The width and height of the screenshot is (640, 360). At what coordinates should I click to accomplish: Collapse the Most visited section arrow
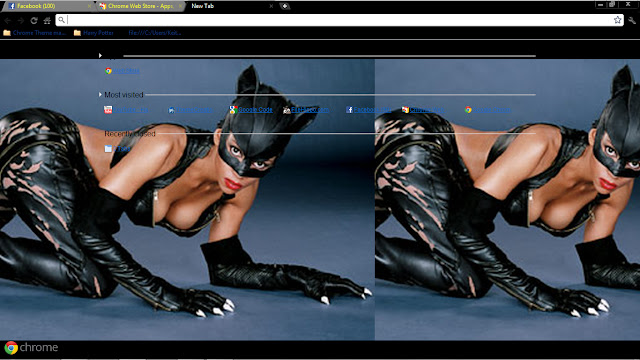[x=100, y=95]
